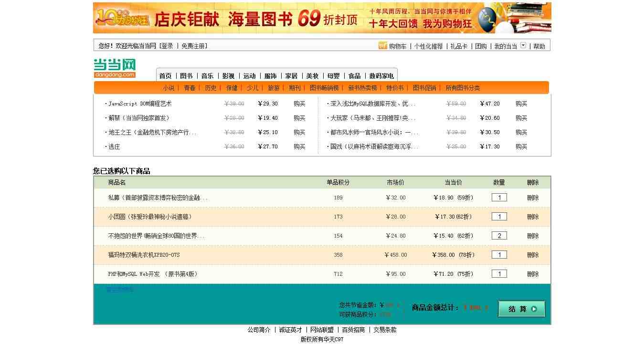Click the quantity field for 福玛特双桶洗衣机

coord(499,255)
